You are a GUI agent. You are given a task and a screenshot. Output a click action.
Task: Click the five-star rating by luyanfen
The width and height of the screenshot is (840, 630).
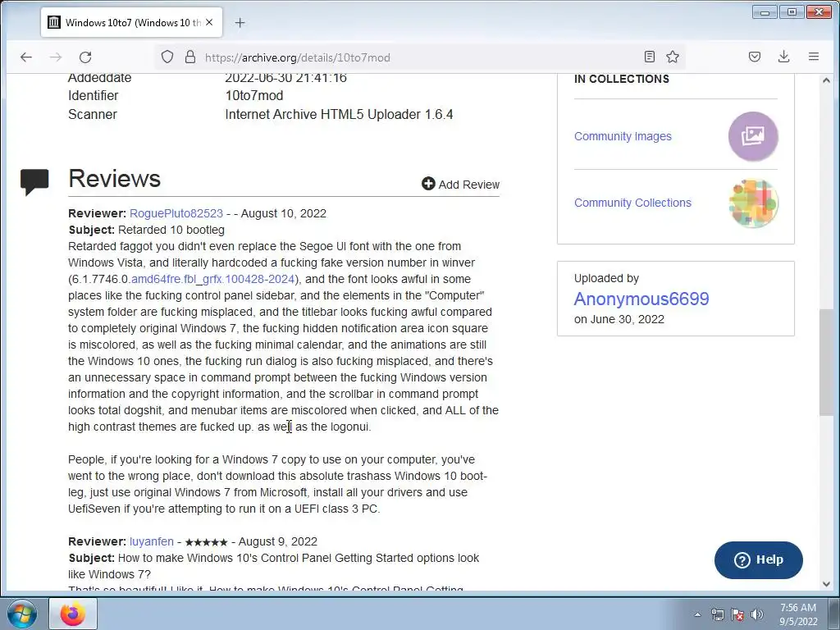(206, 542)
